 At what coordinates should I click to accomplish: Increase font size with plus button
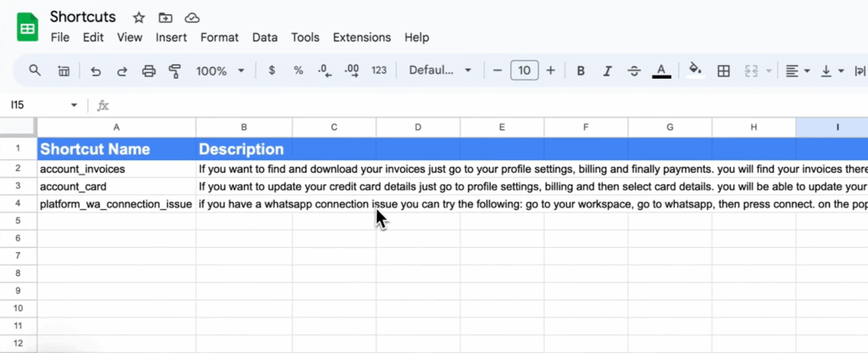point(551,71)
